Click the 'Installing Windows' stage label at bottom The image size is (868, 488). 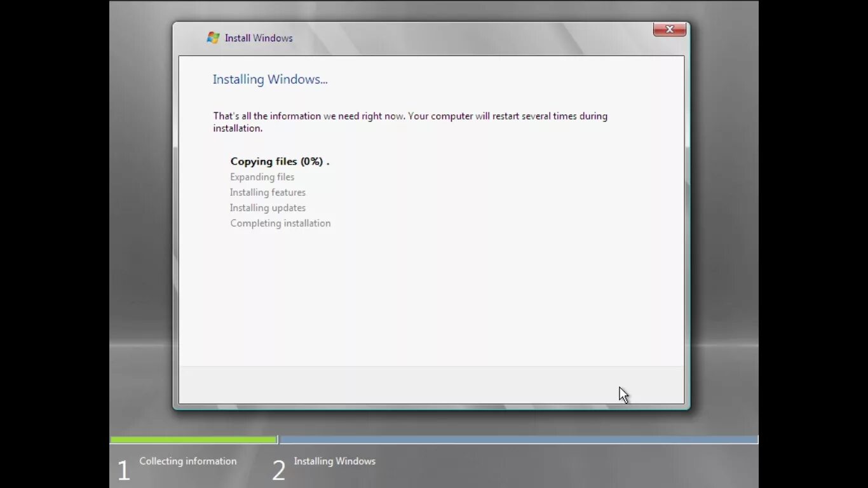tap(334, 461)
